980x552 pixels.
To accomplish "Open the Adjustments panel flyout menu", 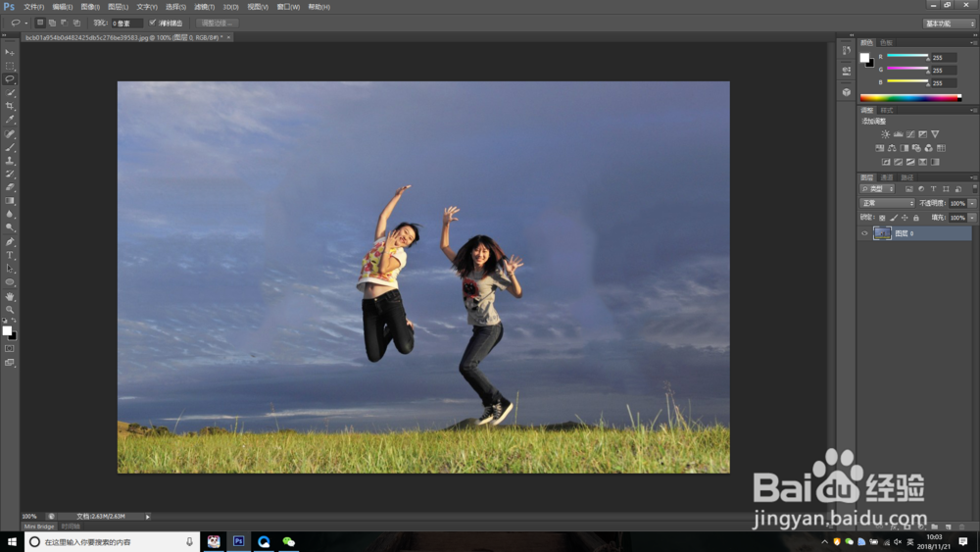I will click(x=973, y=110).
